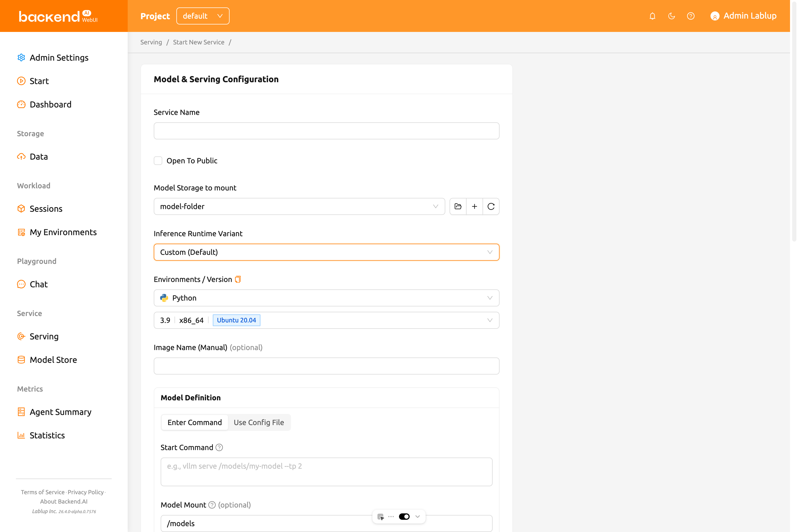Check the Open To Public checkbox

[158, 160]
